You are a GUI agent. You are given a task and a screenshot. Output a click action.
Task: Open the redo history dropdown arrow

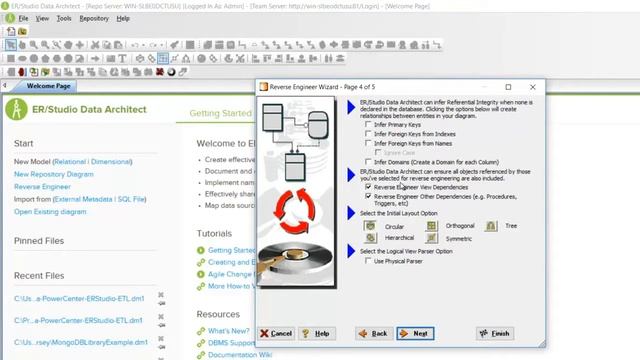pos(162,45)
